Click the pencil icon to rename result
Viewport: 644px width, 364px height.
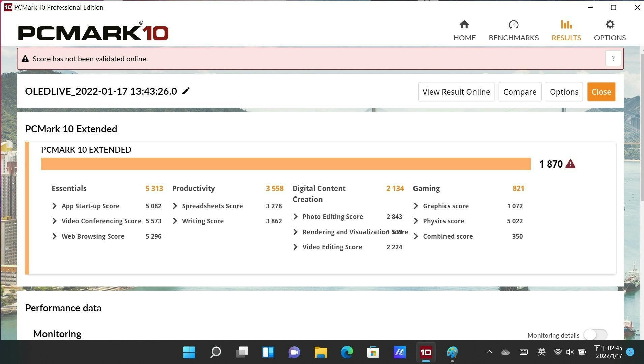186,91
